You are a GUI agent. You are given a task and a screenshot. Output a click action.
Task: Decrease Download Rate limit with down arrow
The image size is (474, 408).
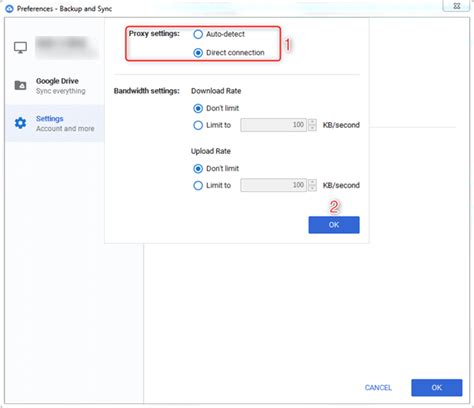pyautogui.click(x=312, y=128)
